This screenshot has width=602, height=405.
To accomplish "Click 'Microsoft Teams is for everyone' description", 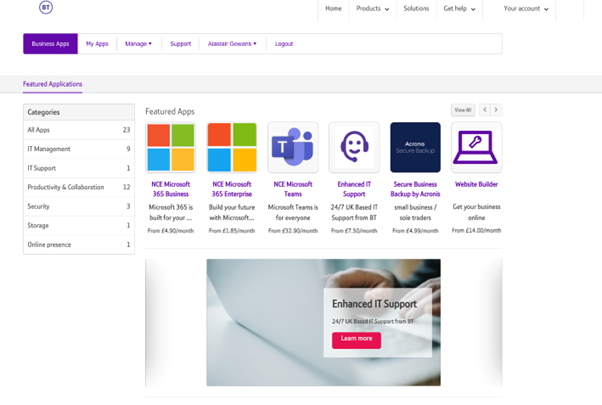I will pyautogui.click(x=293, y=212).
